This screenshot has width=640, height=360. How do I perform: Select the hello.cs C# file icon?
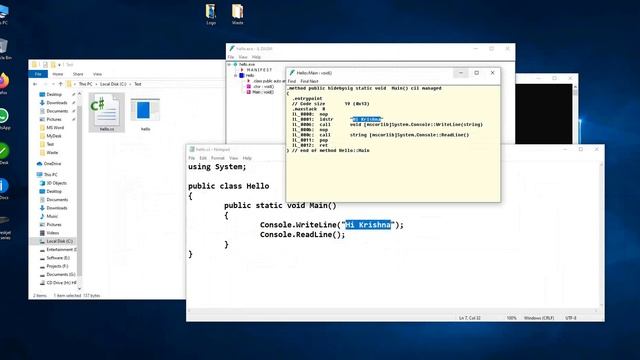[107, 112]
